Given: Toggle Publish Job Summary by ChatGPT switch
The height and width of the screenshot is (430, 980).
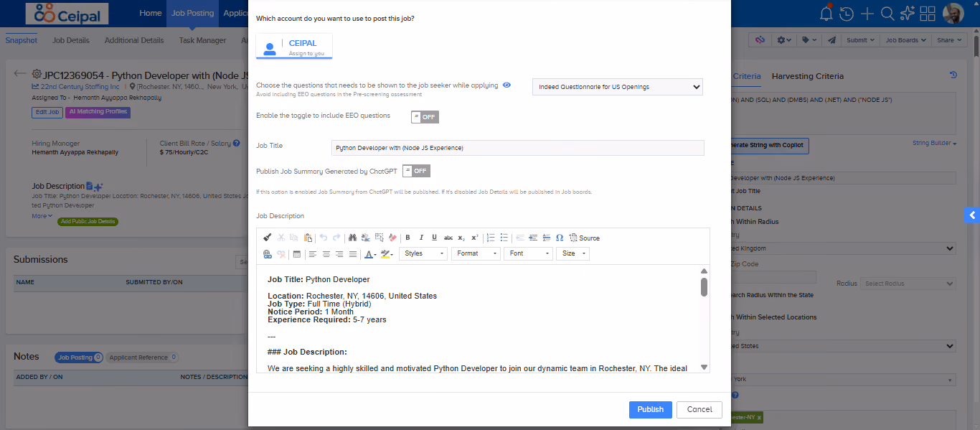Looking at the screenshot, I should pyautogui.click(x=416, y=171).
